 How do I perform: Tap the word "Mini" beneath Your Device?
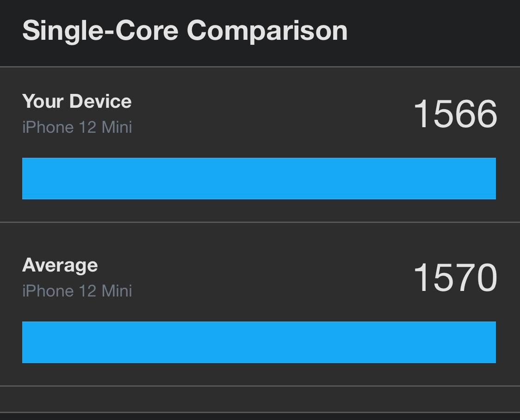point(117,127)
